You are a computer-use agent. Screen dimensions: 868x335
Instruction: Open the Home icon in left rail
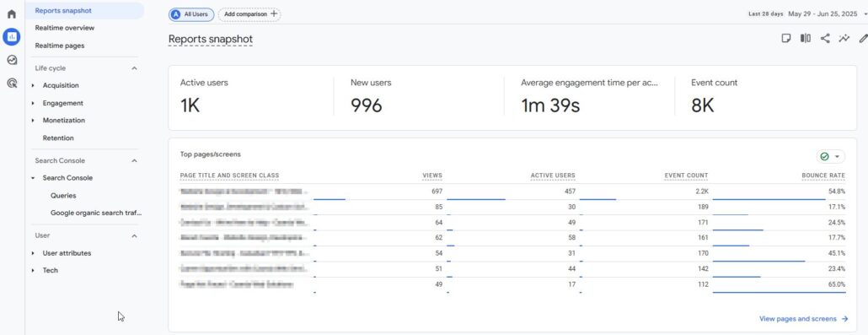pyautogui.click(x=12, y=14)
